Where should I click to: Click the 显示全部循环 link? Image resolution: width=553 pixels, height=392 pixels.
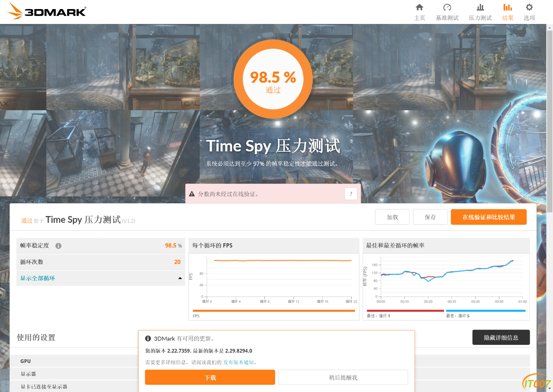click(x=38, y=278)
